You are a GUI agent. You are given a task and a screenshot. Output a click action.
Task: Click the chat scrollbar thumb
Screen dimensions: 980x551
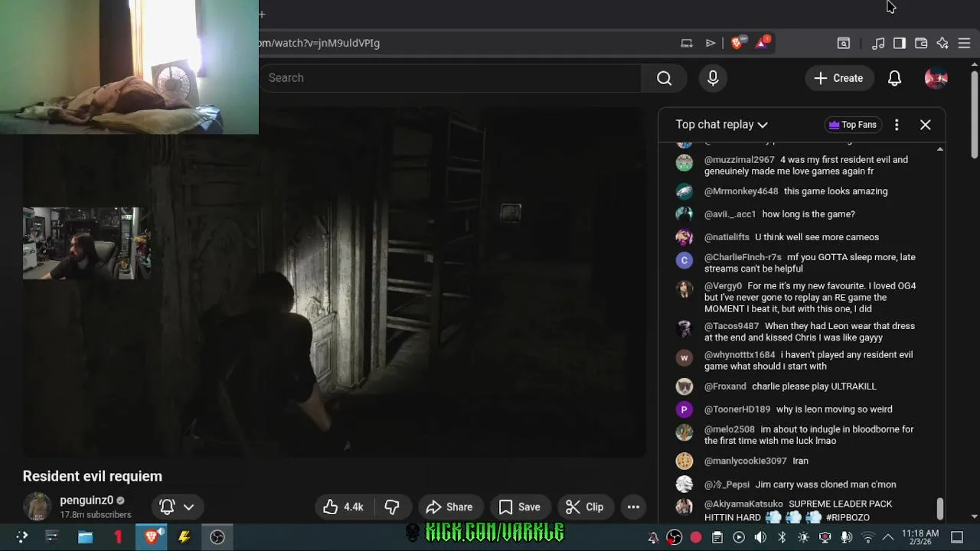(939, 508)
